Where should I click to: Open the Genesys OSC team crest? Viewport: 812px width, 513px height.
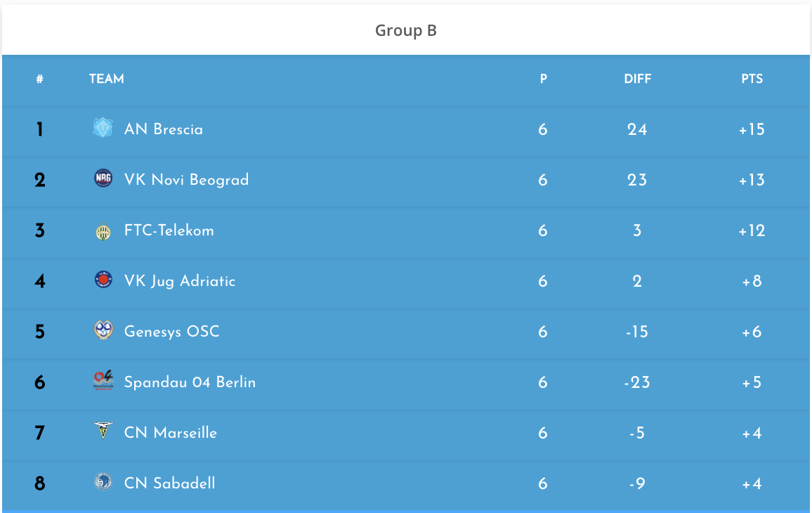point(103,330)
